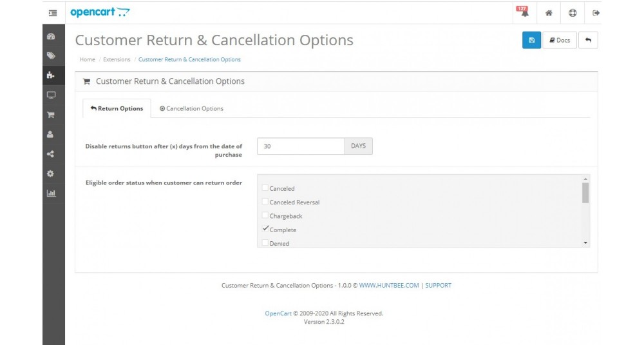
Task: Select the Return Options tab
Action: pyautogui.click(x=117, y=108)
